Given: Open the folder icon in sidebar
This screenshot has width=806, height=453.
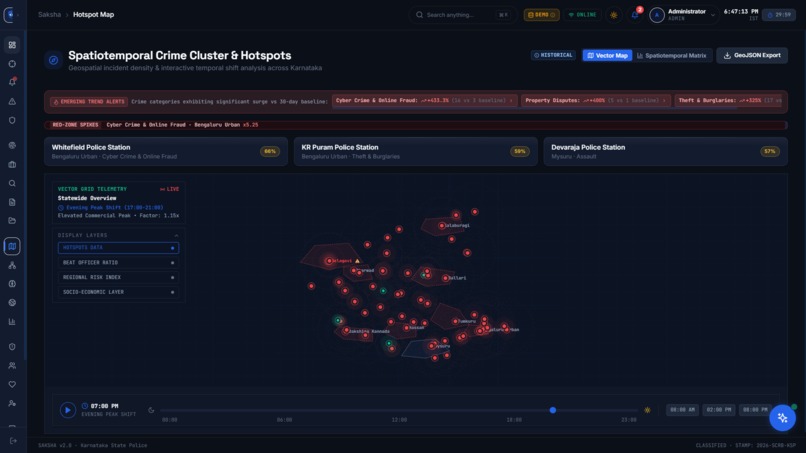Looking at the screenshot, I should [x=12, y=221].
